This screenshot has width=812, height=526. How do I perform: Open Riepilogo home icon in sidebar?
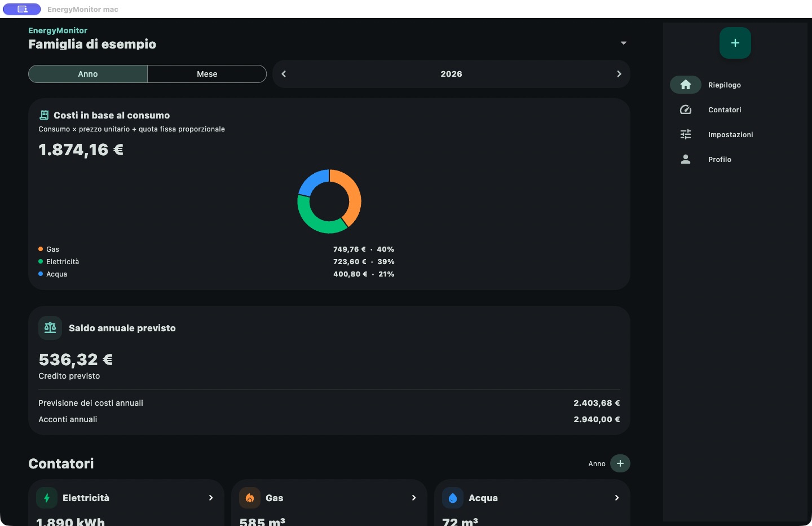coord(686,85)
